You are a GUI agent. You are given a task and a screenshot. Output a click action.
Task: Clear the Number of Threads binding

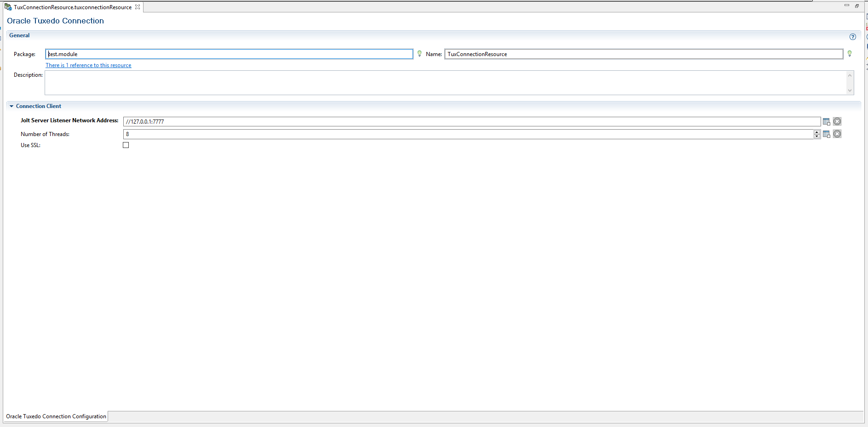[x=837, y=134]
